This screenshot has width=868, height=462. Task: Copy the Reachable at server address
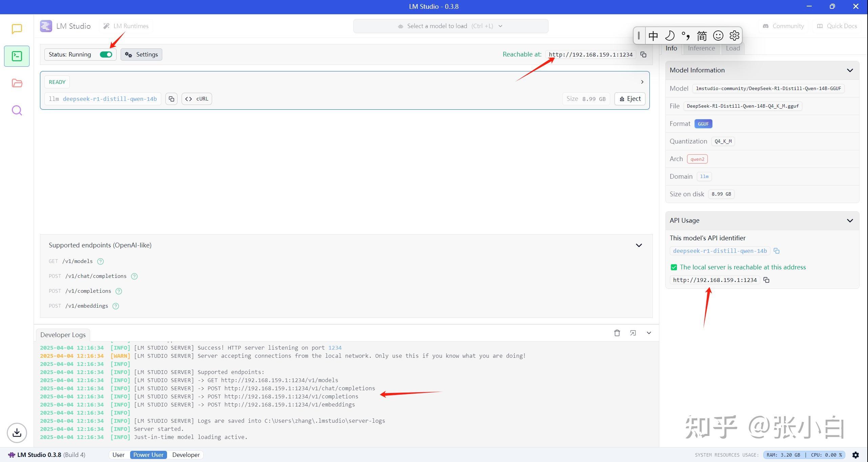[643, 54]
